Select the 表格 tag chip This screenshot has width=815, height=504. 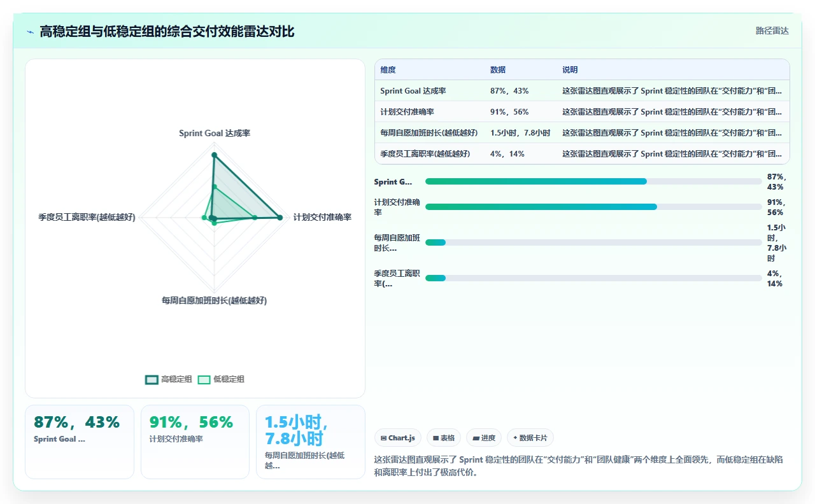point(444,438)
